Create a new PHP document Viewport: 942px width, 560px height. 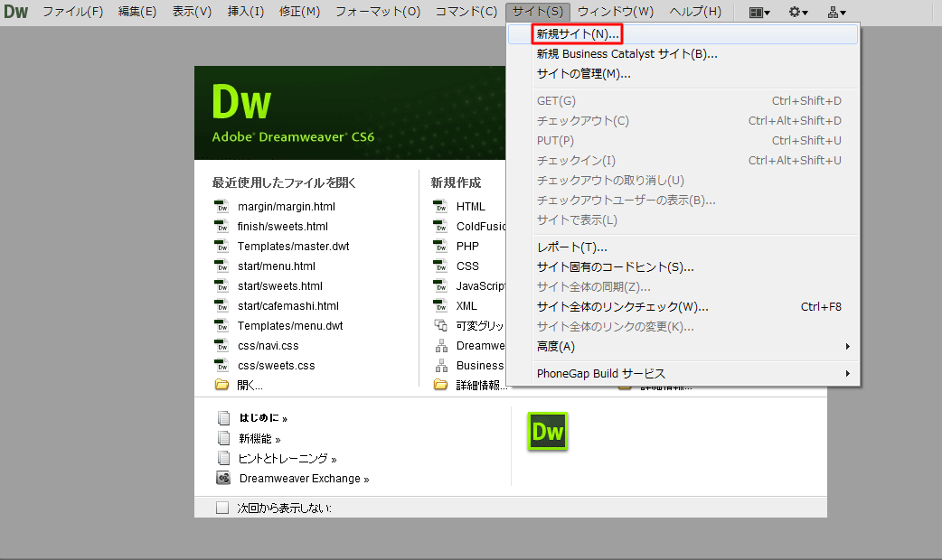click(467, 246)
